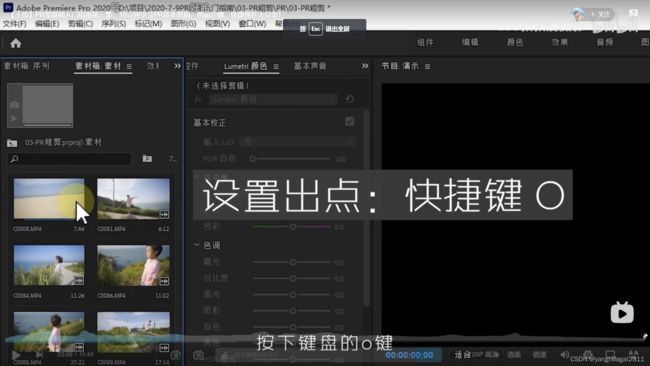This screenshot has height=366, width=650.
Task: Open the 窗口(W) menu
Action: (252, 24)
